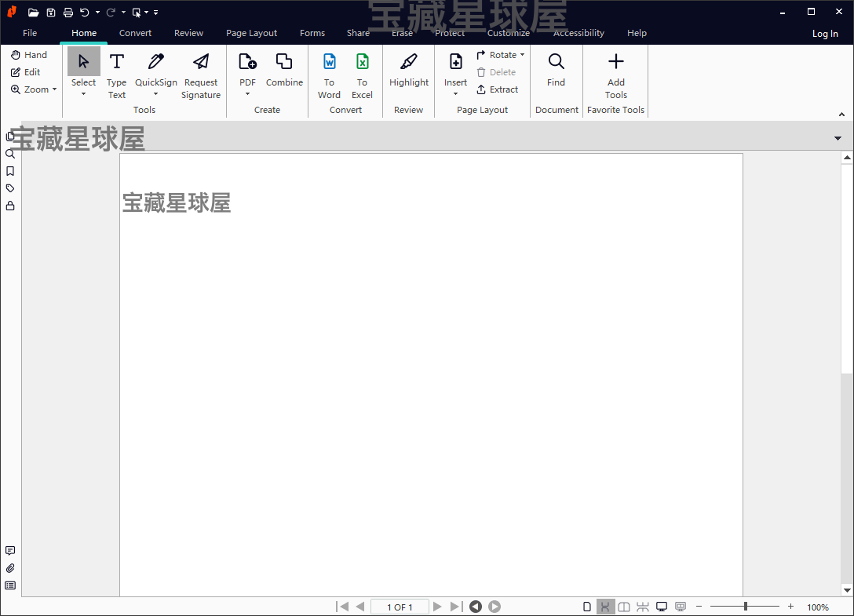Go to the previous page
This screenshot has width=854, height=616.
coord(360,607)
